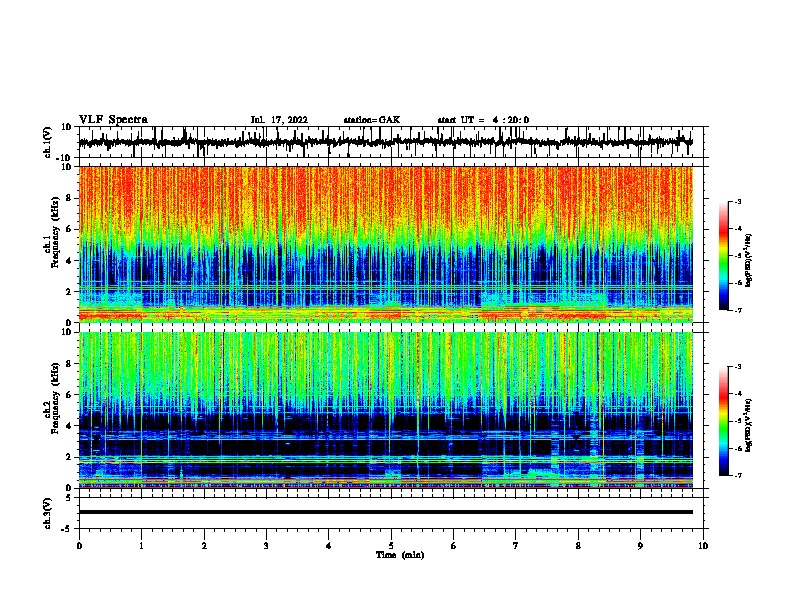The image size is (792, 612).
Task: Click the "4" kHz tick on ch.1 spectrogram
Action: 69,261
